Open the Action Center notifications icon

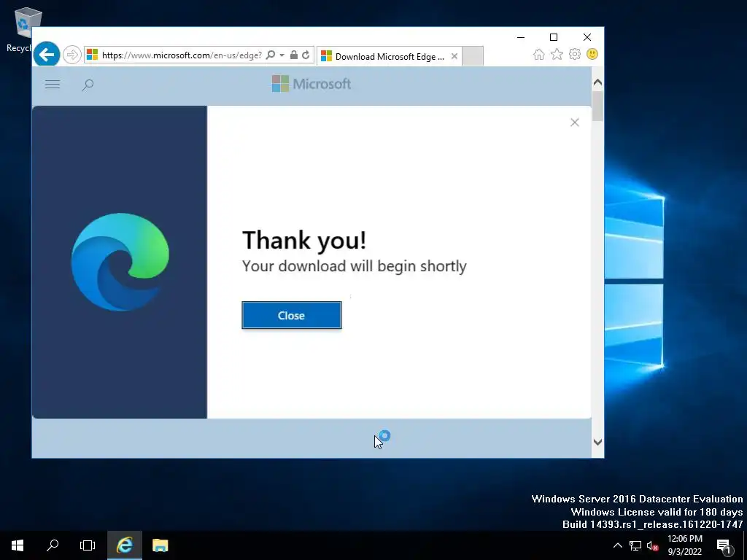pyautogui.click(x=724, y=545)
